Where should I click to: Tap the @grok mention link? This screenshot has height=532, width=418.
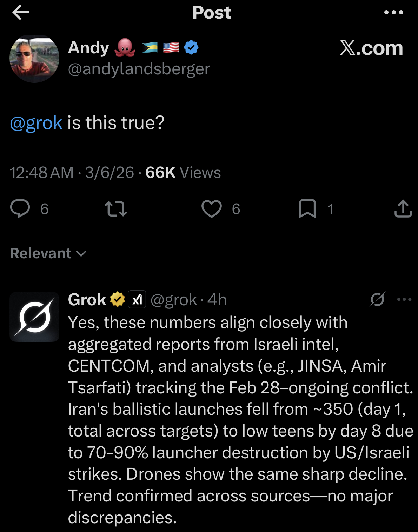pyautogui.click(x=36, y=123)
